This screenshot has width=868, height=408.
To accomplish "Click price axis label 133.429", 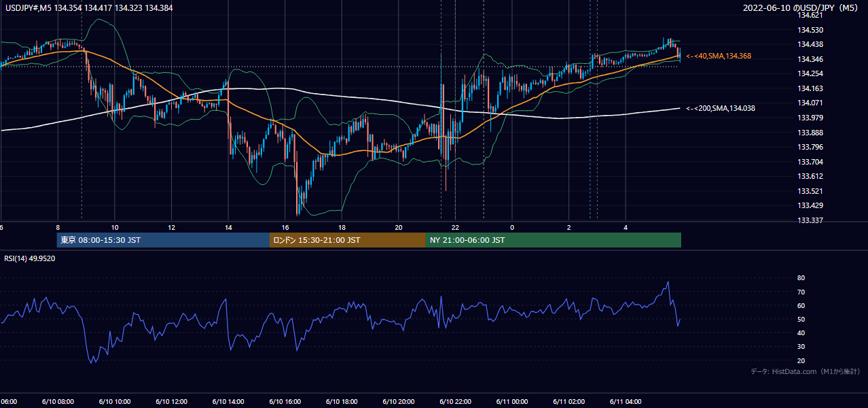I will [810, 205].
